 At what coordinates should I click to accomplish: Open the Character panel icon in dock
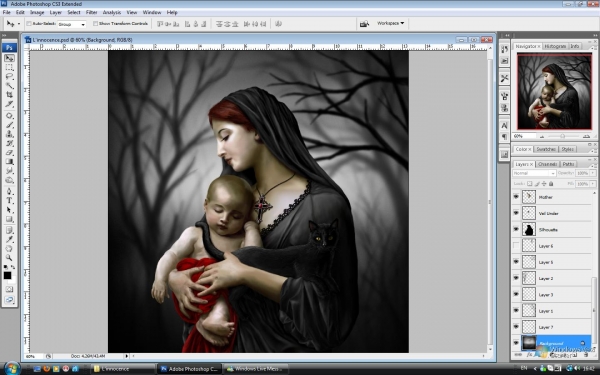click(x=504, y=126)
